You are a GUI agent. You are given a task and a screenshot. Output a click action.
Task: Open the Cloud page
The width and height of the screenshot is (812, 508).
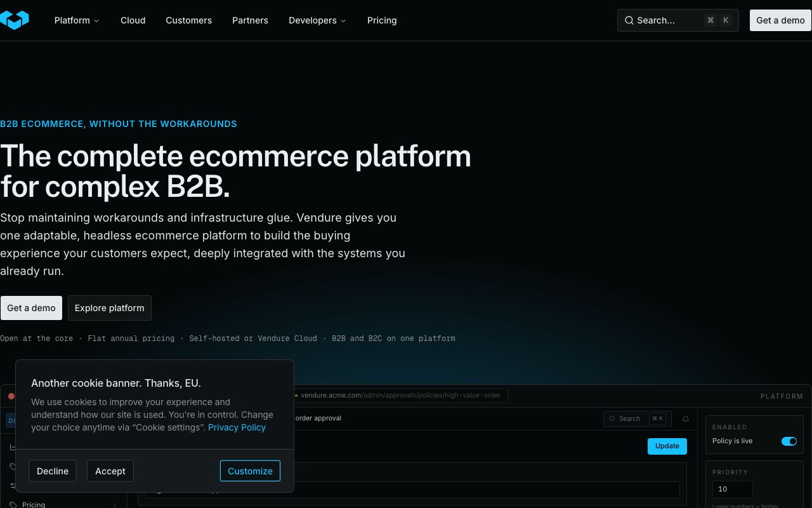[133, 20]
